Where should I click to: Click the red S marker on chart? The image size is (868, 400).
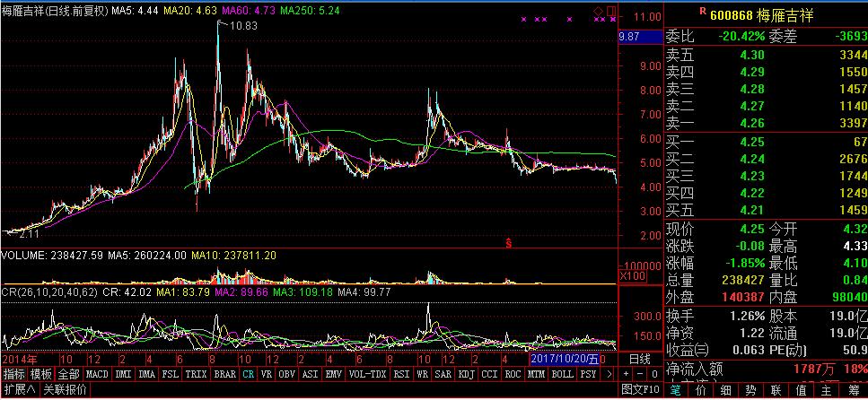508,242
